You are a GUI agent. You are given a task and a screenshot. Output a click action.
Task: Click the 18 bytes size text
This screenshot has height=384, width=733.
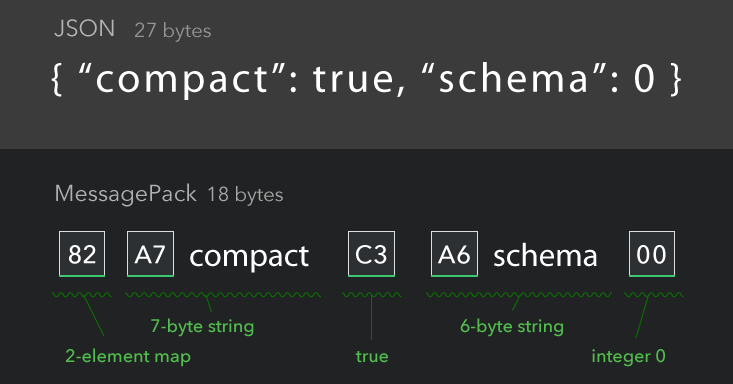tap(245, 195)
